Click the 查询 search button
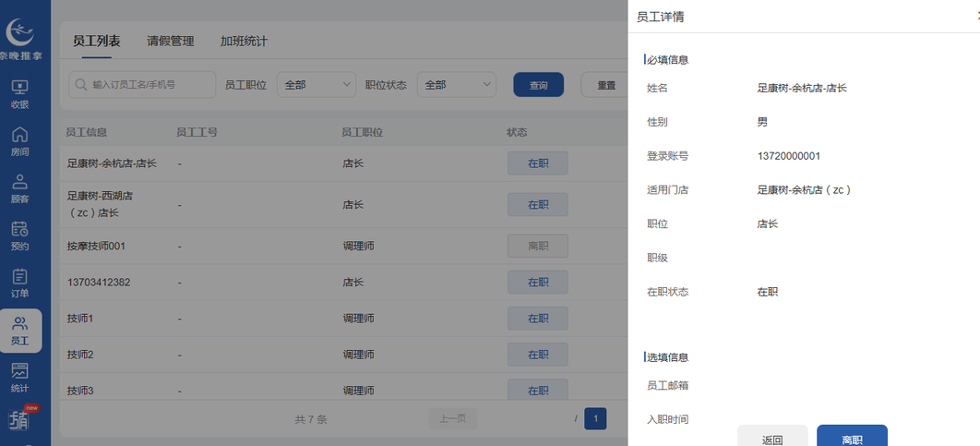Viewport: 980px width, 446px height. click(x=539, y=85)
